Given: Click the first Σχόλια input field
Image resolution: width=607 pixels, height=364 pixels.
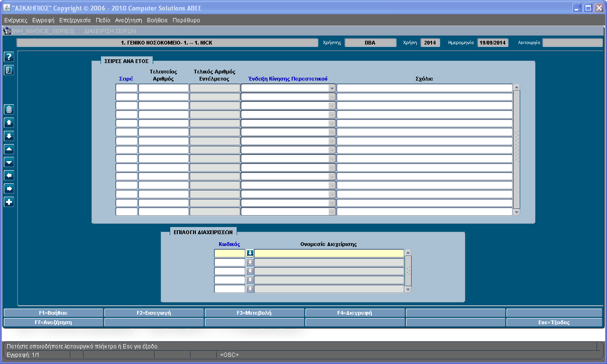Looking at the screenshot, I should tap(424, 88).
